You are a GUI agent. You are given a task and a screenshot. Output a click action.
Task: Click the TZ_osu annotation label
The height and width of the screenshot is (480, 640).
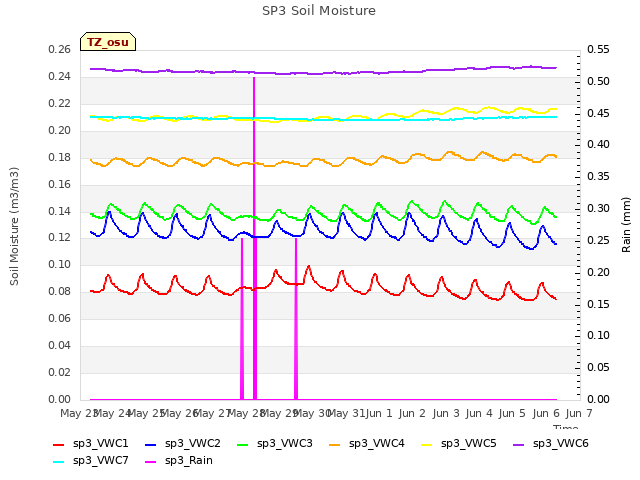[x=108, y=42]
